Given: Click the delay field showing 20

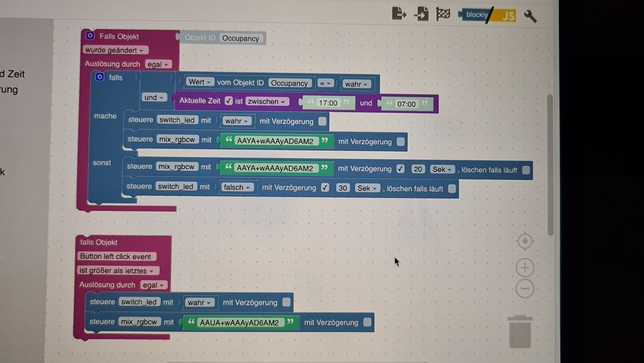Looking at the screenshot, I should click(x=418, y=169).
